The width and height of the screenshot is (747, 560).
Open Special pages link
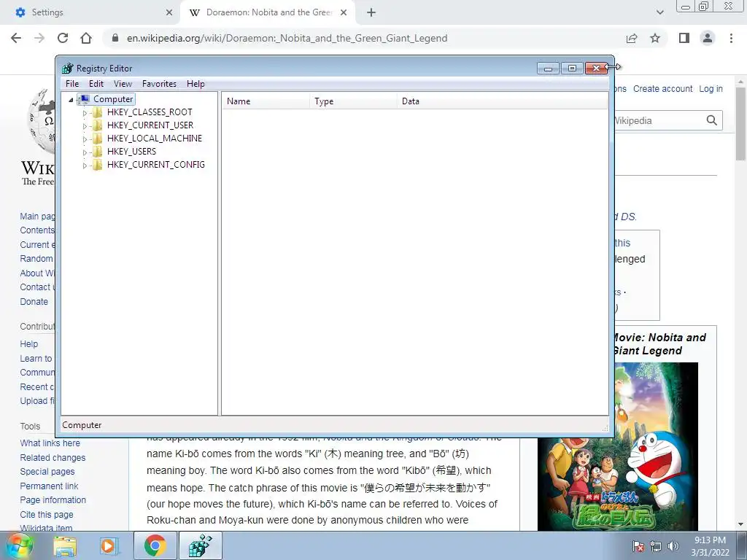[47, 472]
